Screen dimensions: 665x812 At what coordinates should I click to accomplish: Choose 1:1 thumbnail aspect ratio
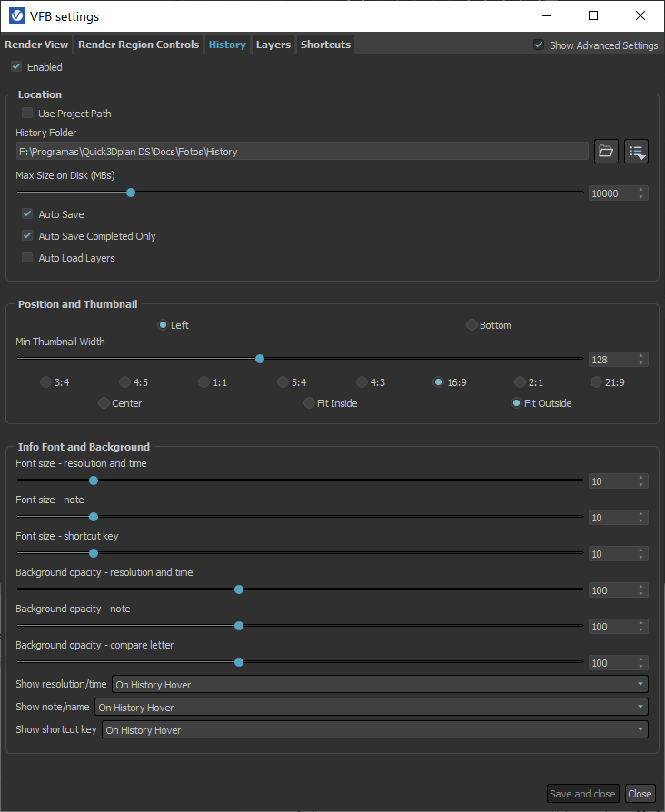[204, 382]
